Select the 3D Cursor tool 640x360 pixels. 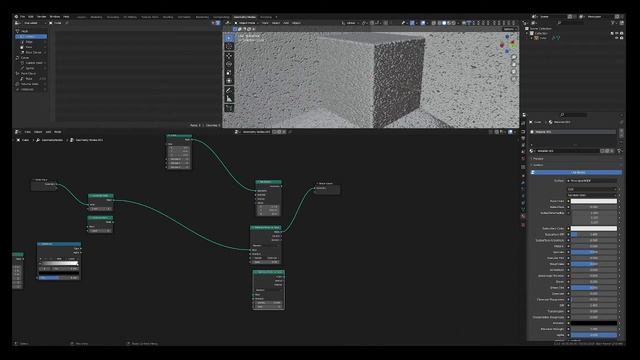[229, 47]
